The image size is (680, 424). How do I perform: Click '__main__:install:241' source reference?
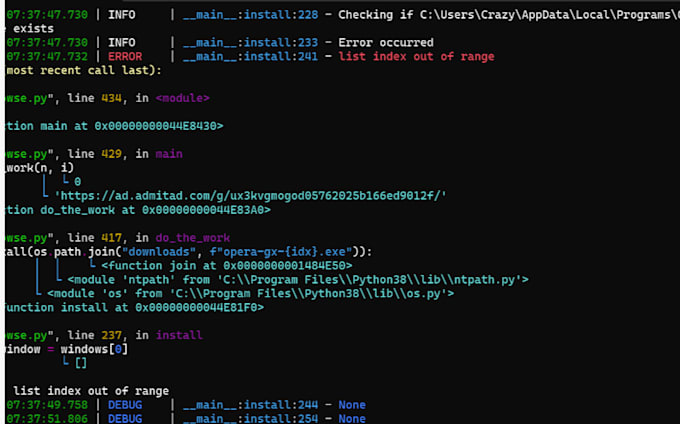[x=250, y=56]
